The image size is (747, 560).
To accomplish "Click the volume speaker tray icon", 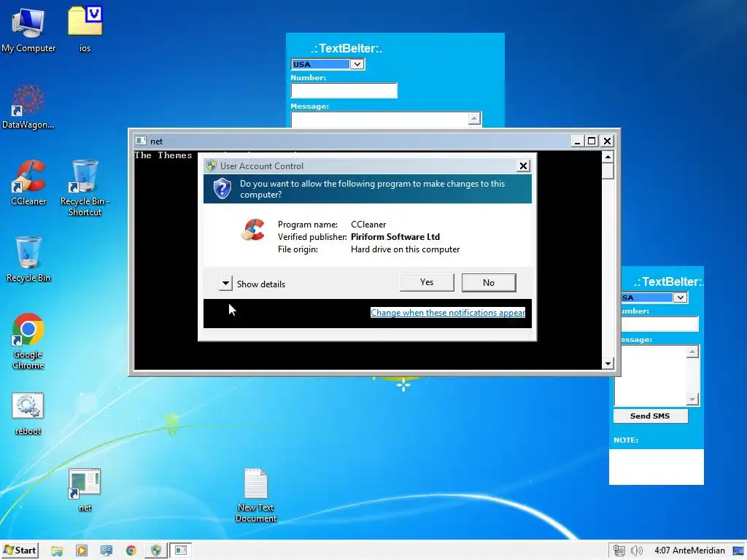I will click(636, 551).
